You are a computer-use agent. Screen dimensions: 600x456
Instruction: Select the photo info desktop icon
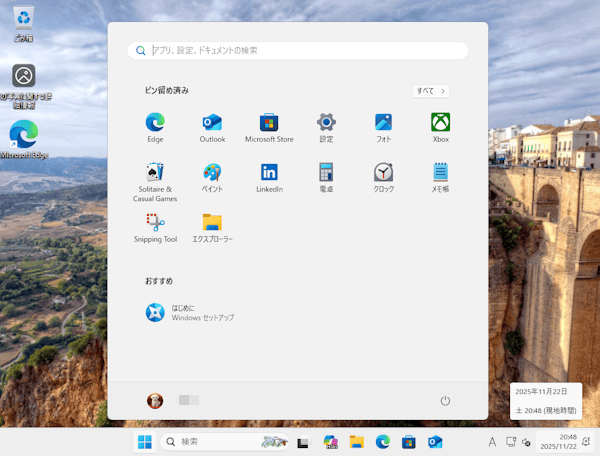point(24,86)
